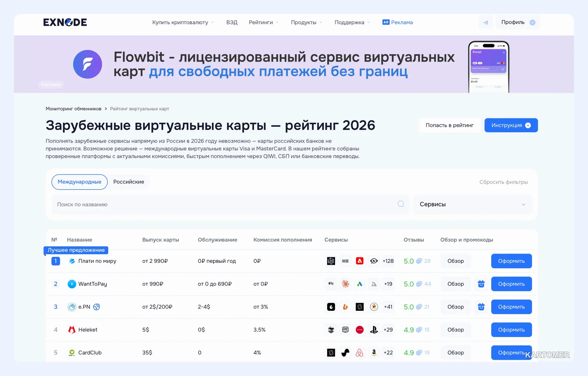
Task: Click the Airbnb icon in CardClub row
Action: [360, 352]
